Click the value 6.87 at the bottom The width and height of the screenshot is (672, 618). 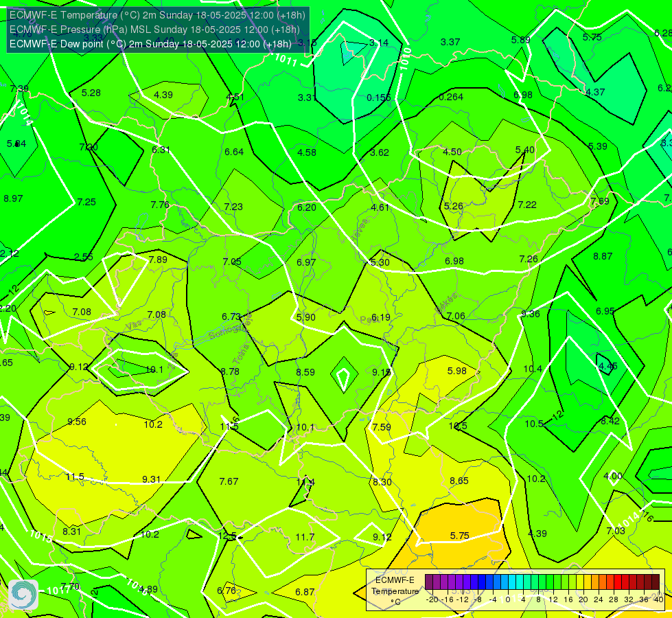tap(305, 592)
